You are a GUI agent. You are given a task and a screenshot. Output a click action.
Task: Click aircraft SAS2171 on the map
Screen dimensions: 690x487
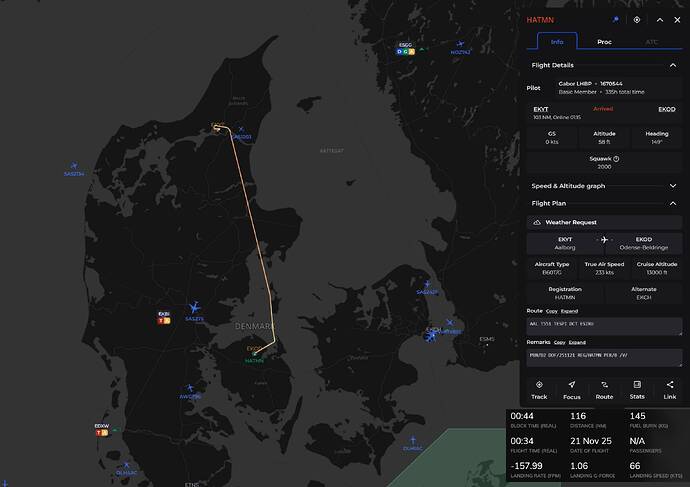click(x=194, y=307)
